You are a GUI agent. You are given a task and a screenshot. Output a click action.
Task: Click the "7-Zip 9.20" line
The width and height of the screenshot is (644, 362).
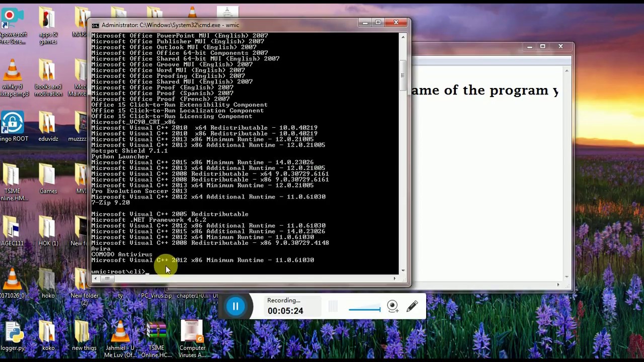110,203
